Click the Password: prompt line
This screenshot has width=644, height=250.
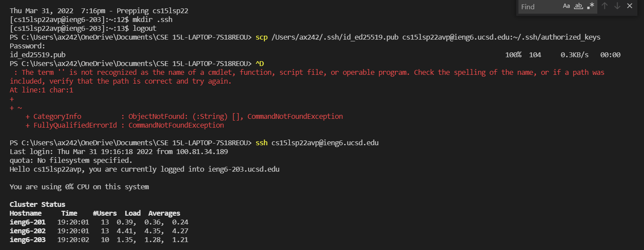pyautogui.click(x=27, y=46)
